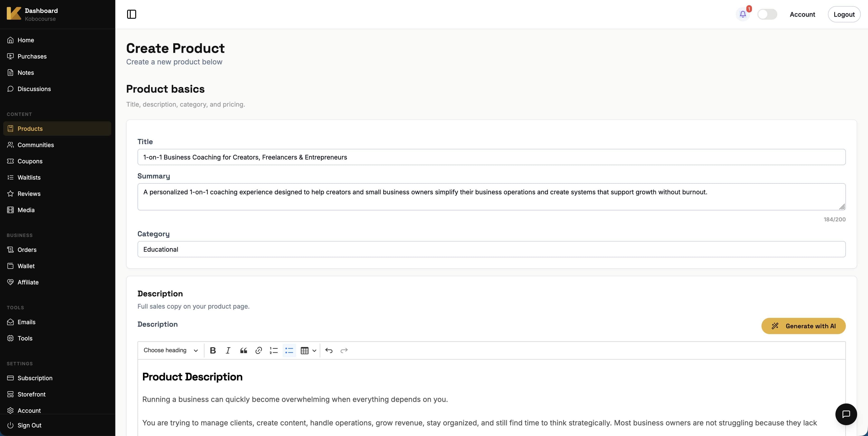Expand the table options arrow

pyautogui.click(x=314, y=351)
